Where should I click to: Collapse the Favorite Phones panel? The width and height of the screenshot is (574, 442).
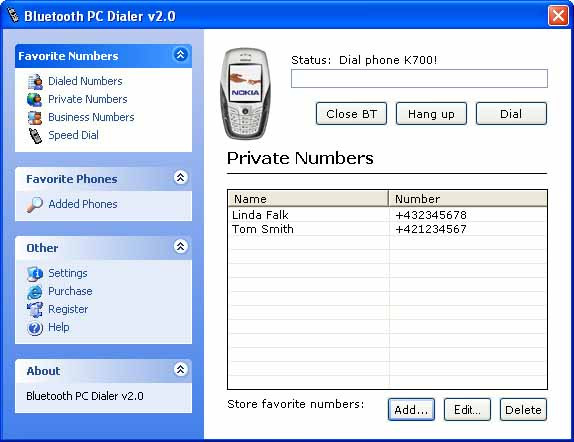pos(180,178)
